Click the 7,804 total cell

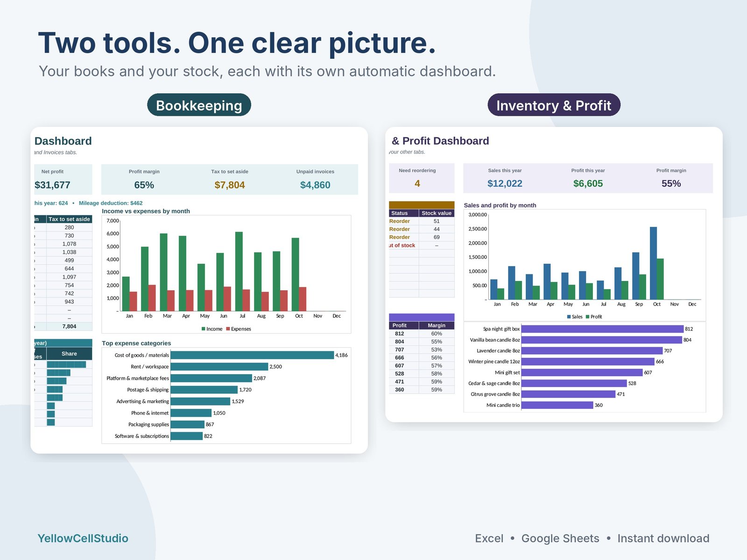[69, 327]
